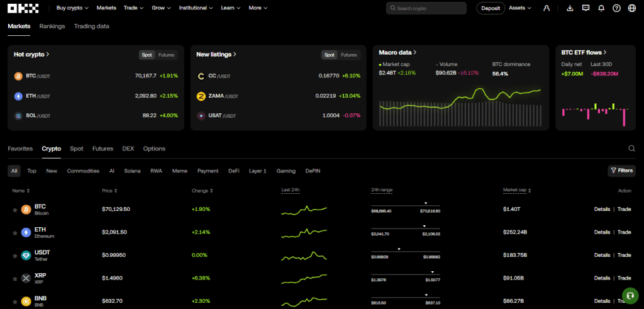Viewport: 644px width, 309px height.
Task: Click the ETH icon in Hot crypto
Action: coord(18,96)
